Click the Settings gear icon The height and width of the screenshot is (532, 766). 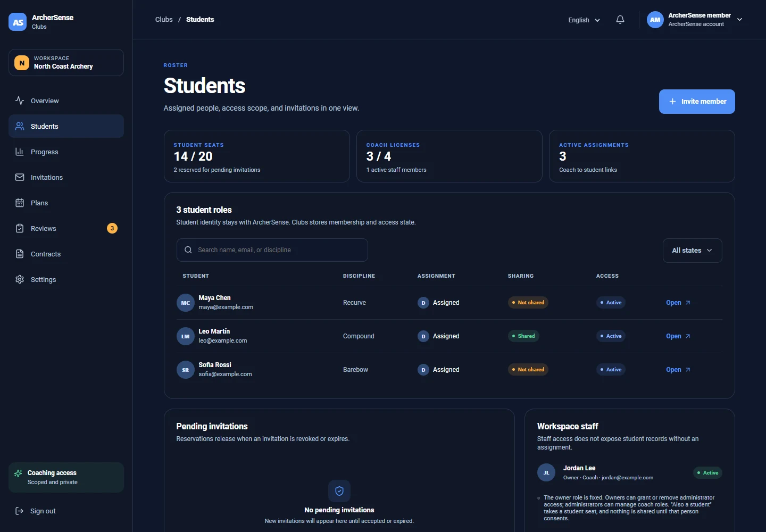[x=20, y=279]
